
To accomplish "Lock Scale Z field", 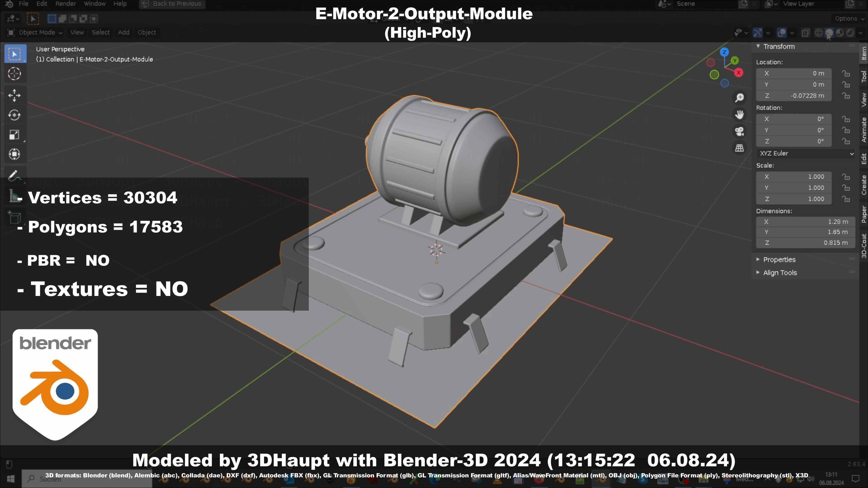I will tap(846, 199).
